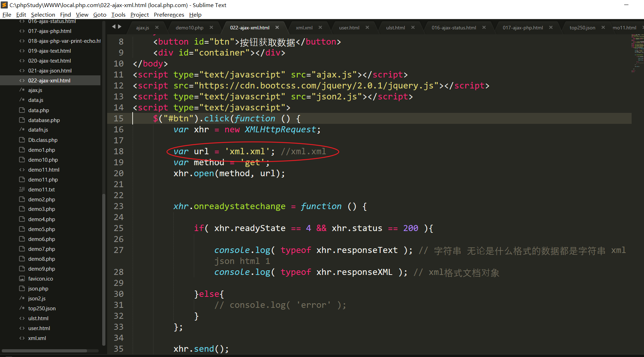Open json2.js from the sidebar

pos(37,299)
